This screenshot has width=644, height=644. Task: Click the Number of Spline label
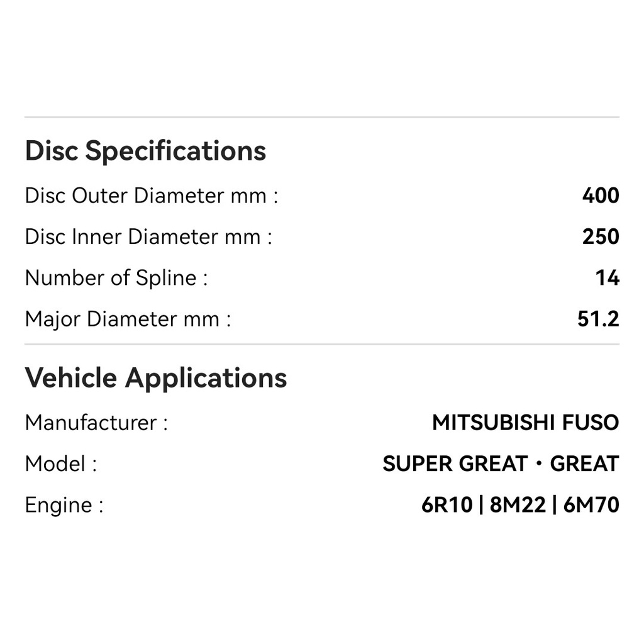tap(116, 278)
